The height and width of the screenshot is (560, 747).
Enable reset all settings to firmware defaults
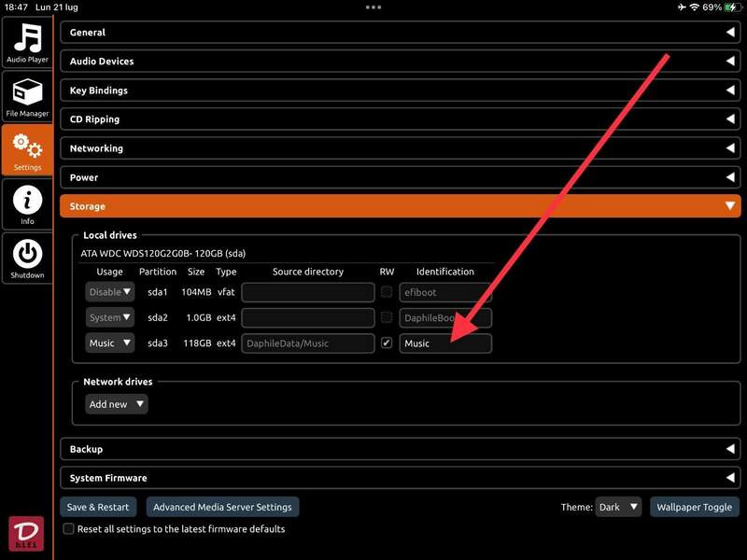coord(68,529)
